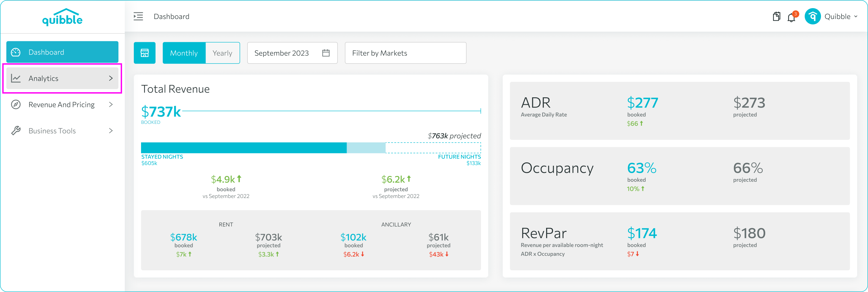The image size is (868, 292).
Task: Expand the Business Tools chevron
Action: click(111, 131)
